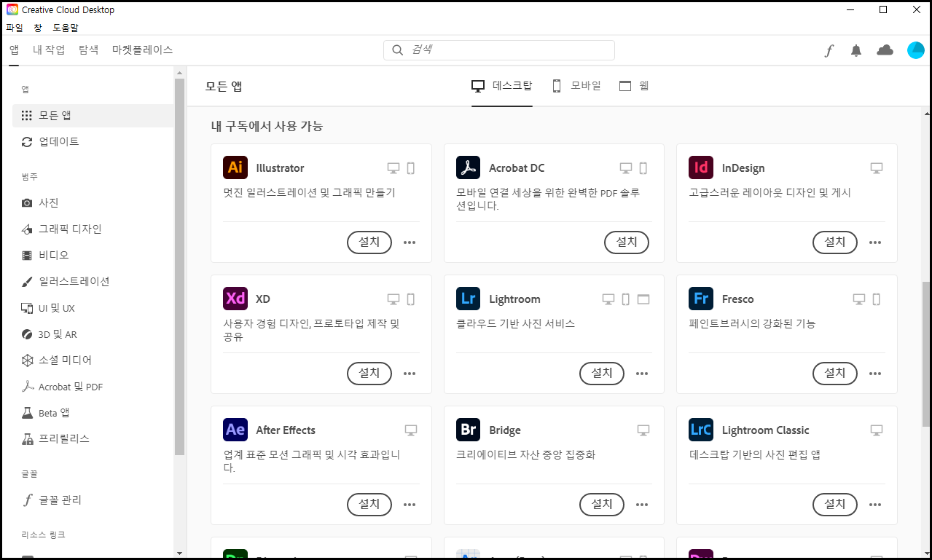Install Lightroom Classic
The height and width of the screenshot is (560, 932).
click(835, 505)
